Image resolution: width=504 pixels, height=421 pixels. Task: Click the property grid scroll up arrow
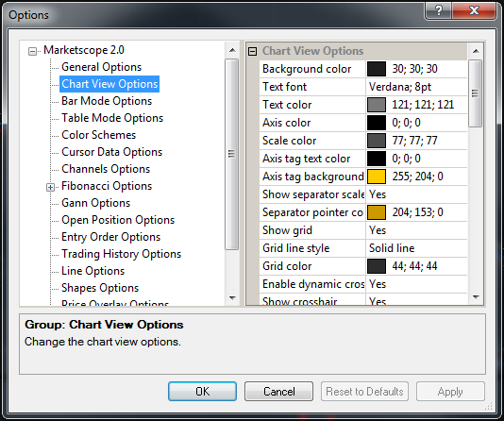point(476,51)
